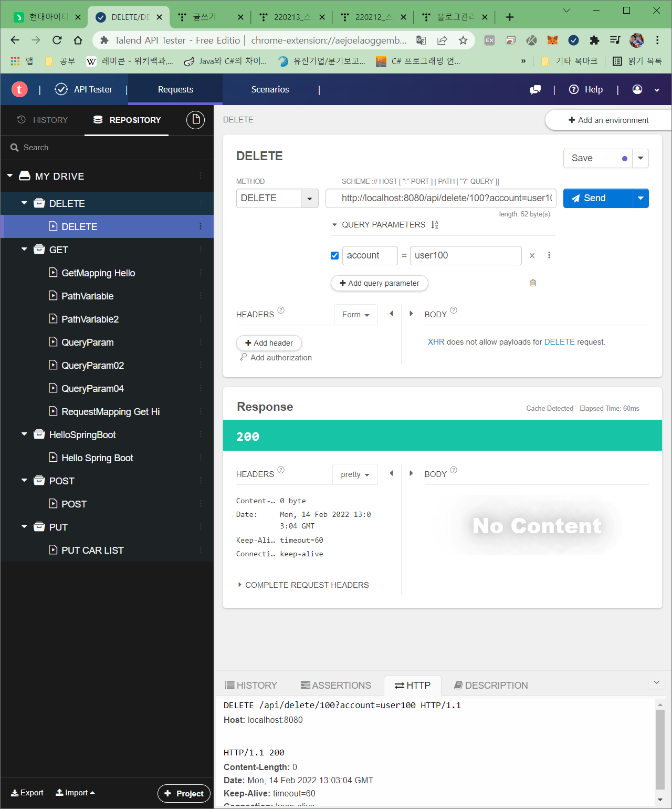Click Add query parameter button

(380, 283)
